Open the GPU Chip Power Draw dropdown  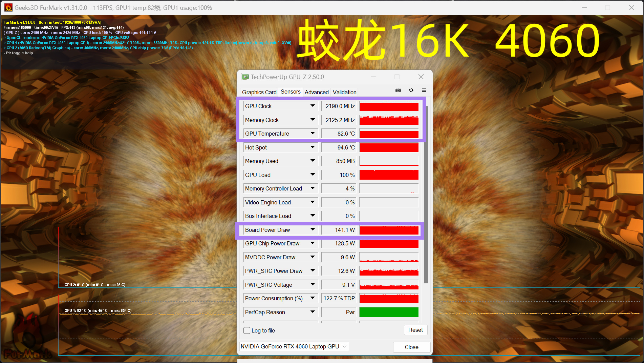pos(313,243)
